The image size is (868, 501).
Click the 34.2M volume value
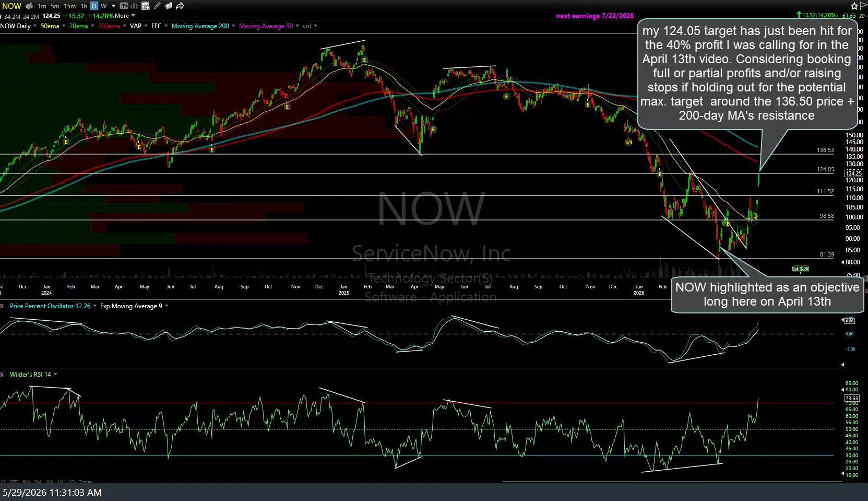12,17
